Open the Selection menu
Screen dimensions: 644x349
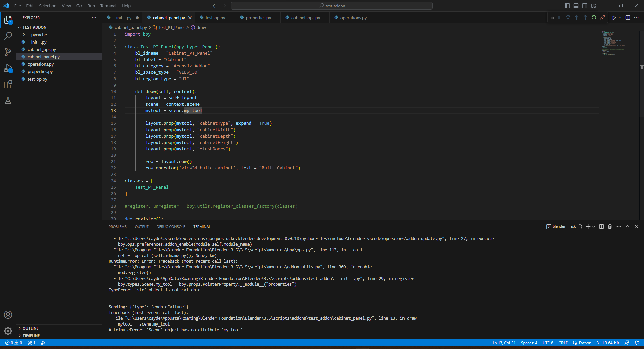click(48, 6)
